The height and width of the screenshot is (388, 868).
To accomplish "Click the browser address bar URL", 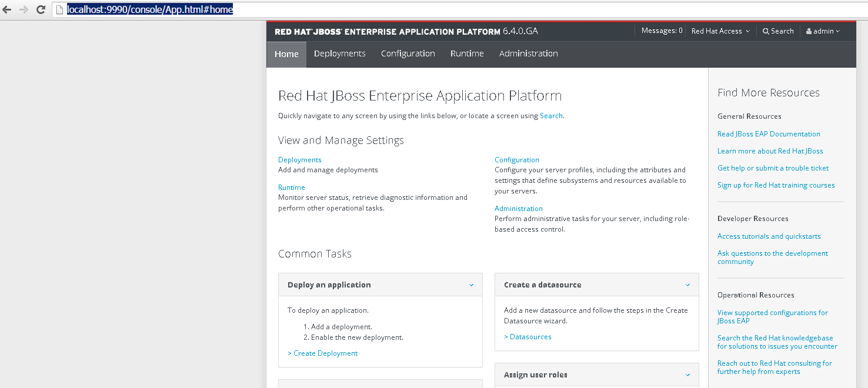I will 150,9.
